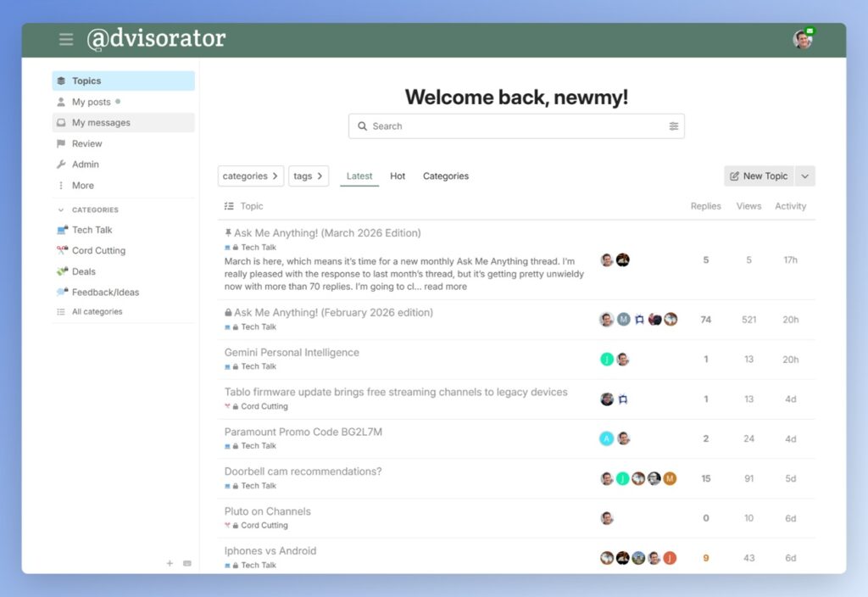Sort topics by Replies column
Viewport: 868px width, 597px height.
705,206
